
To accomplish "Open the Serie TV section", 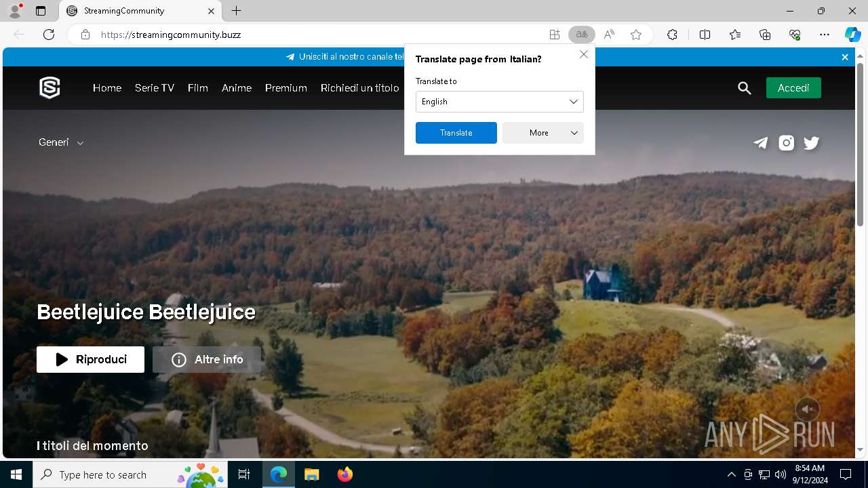I will coord(155,88).
